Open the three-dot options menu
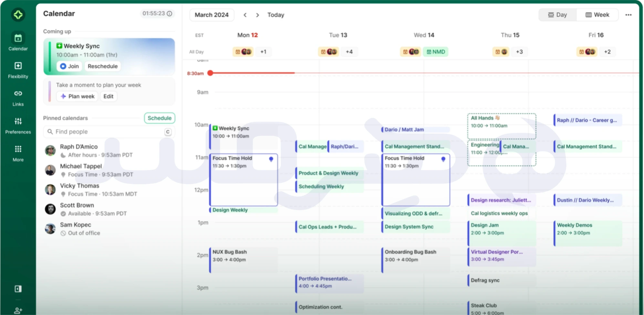 pos(628,15)
